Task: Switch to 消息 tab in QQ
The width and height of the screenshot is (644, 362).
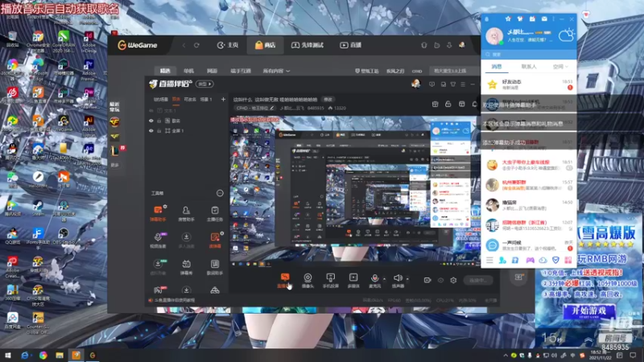Action: point(497,66)
